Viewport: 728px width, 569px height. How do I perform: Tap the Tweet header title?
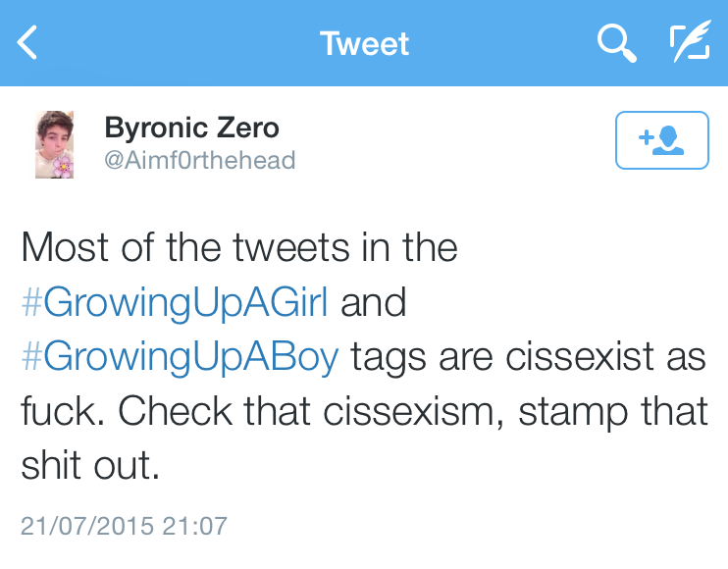[x=364, y=43]
